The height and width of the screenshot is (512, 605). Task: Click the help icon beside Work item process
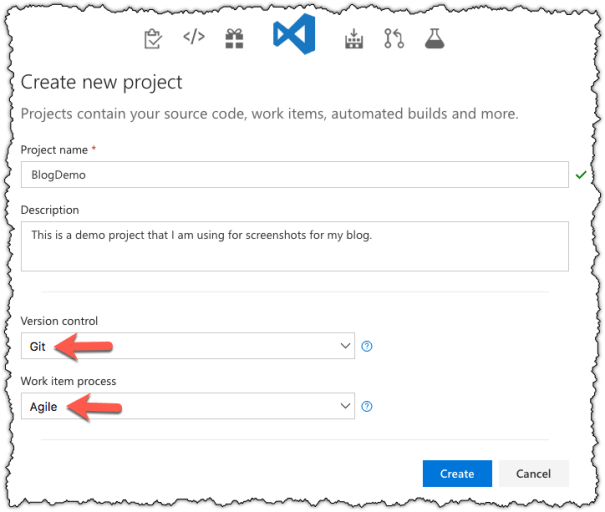tap(367, 407)
